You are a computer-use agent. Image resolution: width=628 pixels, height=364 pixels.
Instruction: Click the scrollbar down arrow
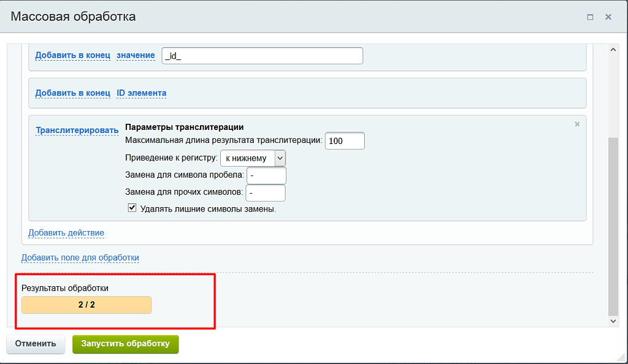tap(613, 321)
